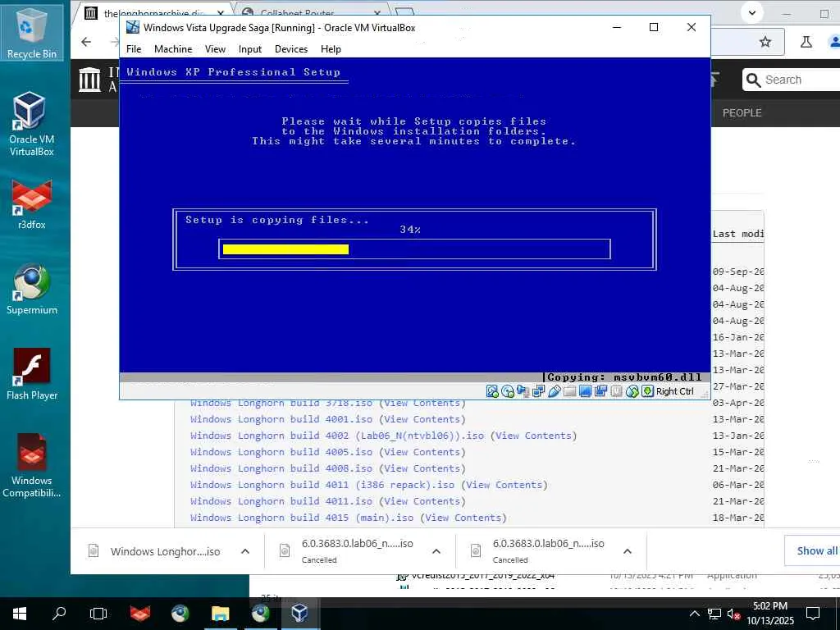840x630 pixels.
Task: Expand options for first cancelled 6.0.3683.0 download
Action: [436, 551]
